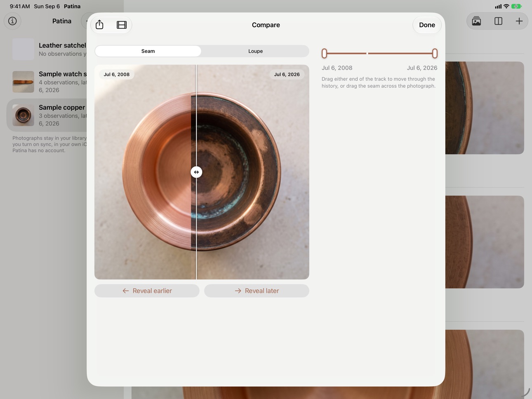Click the Sample copper bowl thumbnail

(x=23, y=115)
